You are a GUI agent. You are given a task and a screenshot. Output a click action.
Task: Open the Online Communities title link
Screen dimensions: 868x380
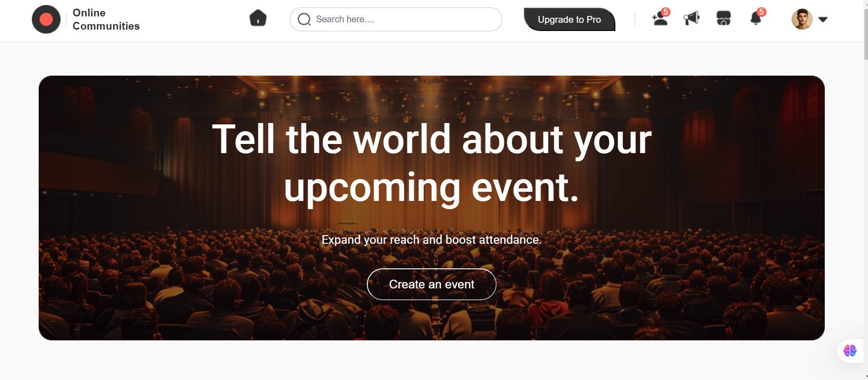[x=106, y=20]
